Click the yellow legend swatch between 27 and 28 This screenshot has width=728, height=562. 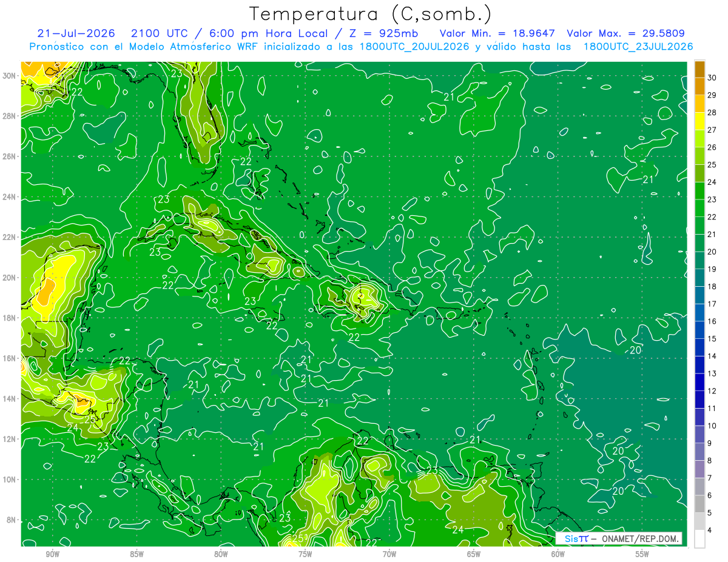pyautogui.click(x=699, y=121)
